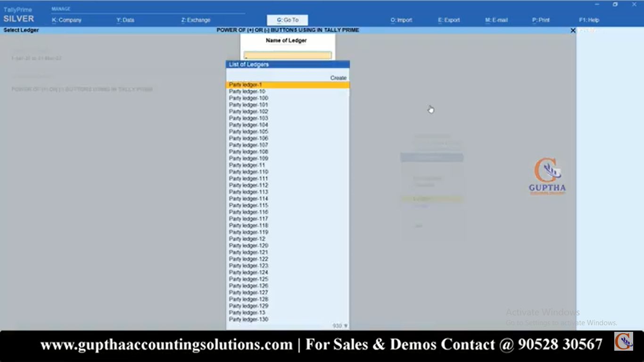
Task: Select Party ledger-129
Action: pyautogui.click(x=288, y=306)
